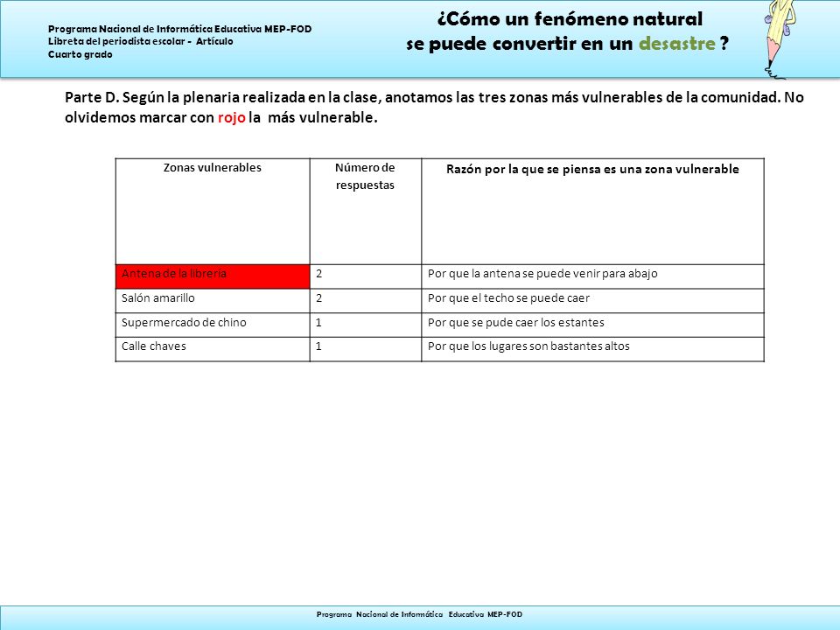840x630 pixels.
Task: Select response count cell for Salón amarillo
Action: point(366,301)
